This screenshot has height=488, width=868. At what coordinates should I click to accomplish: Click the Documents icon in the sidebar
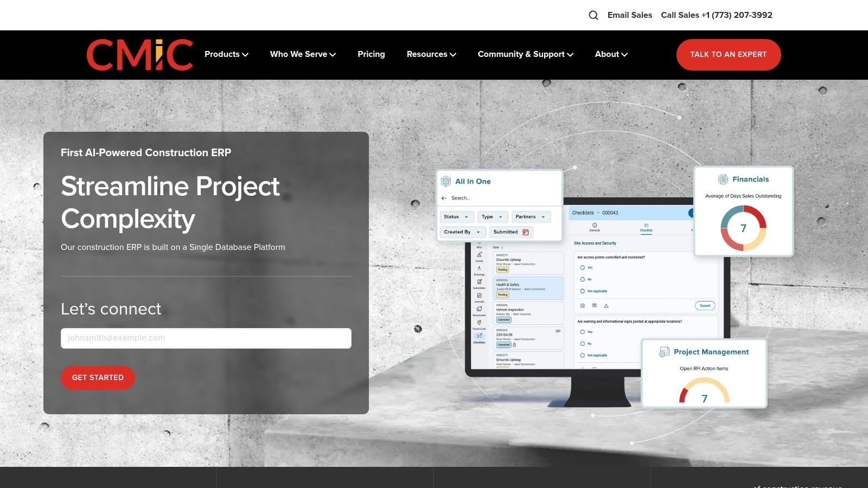[480, 307]
